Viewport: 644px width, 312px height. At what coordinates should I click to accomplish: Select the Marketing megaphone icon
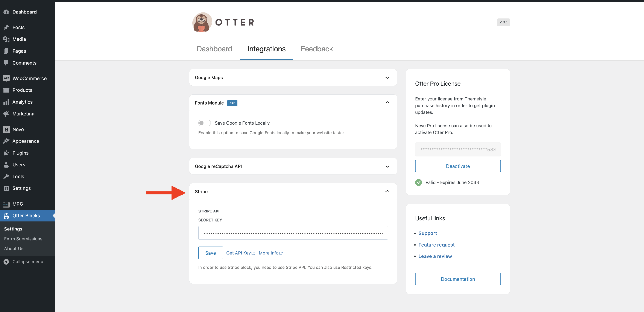6,114
